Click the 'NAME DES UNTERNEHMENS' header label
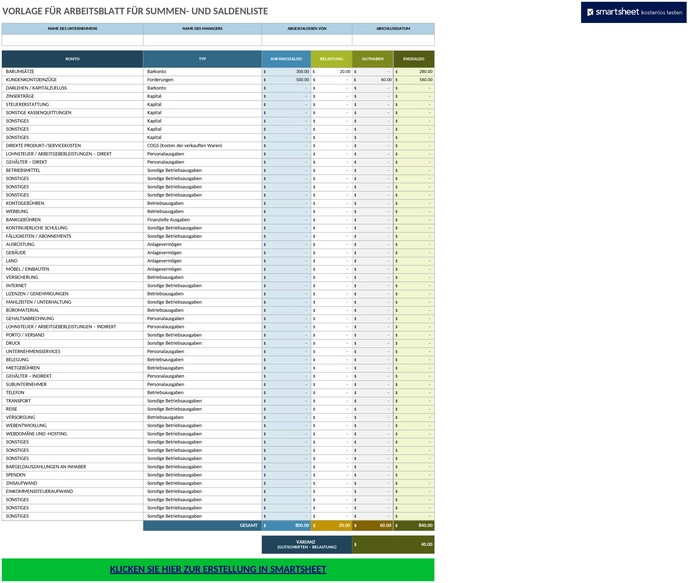This screenshot has width=690, height=583. pyautogui.click(x=72, y=29)
